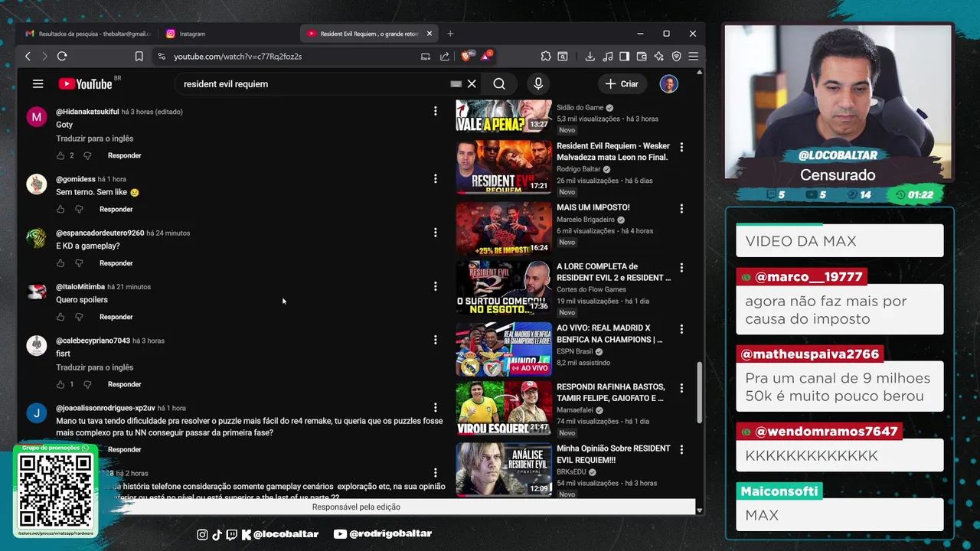The image size is (980, 551).
Task: Open the Brave Wallet icon
Action: click(x=642, y=56)
